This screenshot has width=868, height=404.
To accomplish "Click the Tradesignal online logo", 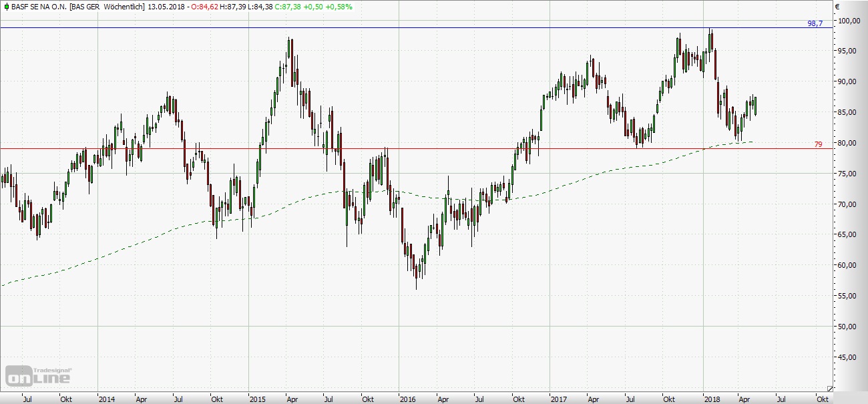I will pyautogui.click(x=39, y=375).
